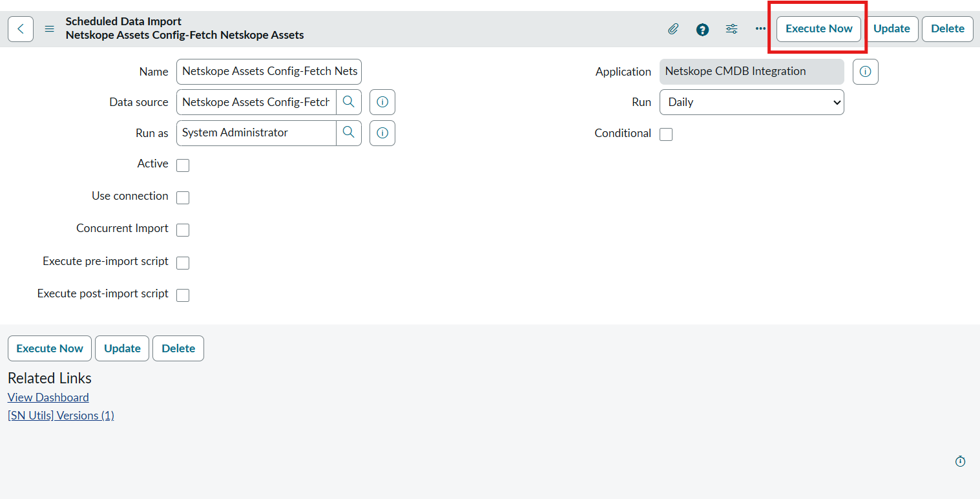Open the View Dashboard link
This screenshot has width=980, height=499.
tap(48, 398)
